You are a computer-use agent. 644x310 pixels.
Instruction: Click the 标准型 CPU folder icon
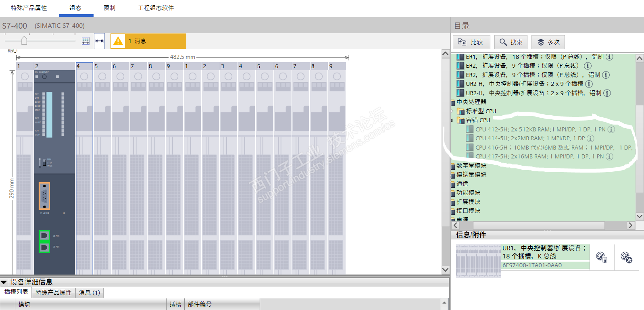pyautogui.click(x=461, y=111)
